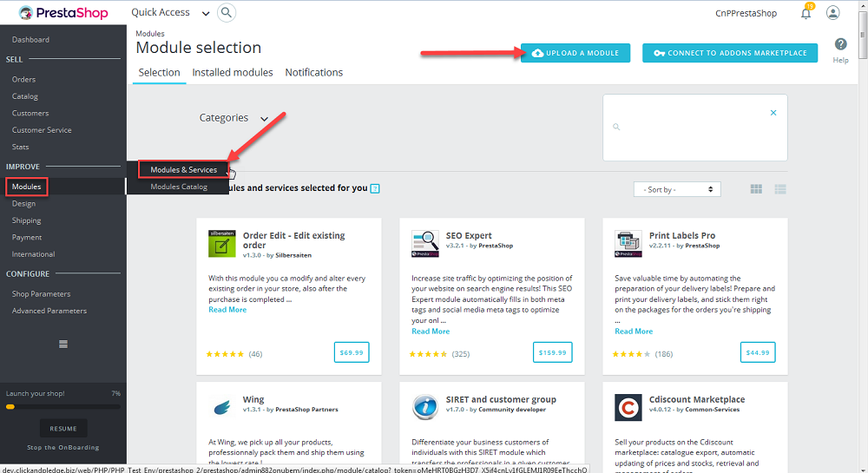
Task: Expand the Quick Access dropdown
Action: pos(170,13)
